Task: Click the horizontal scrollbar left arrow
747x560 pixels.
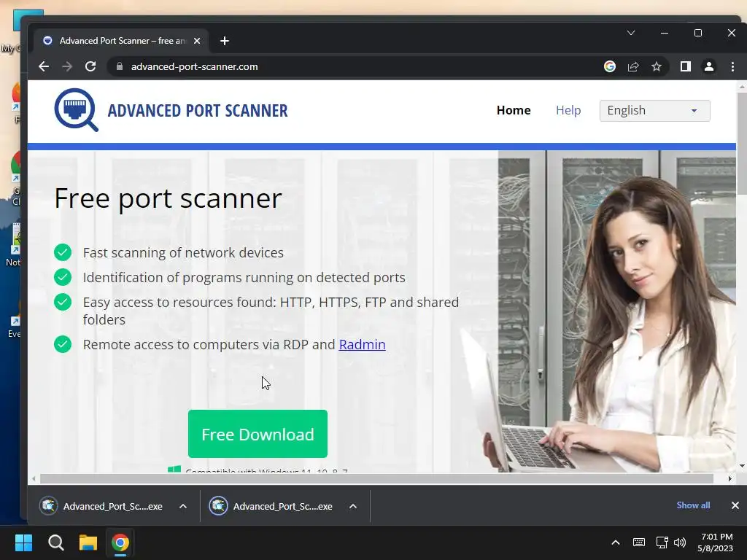Action: point(34,478)
